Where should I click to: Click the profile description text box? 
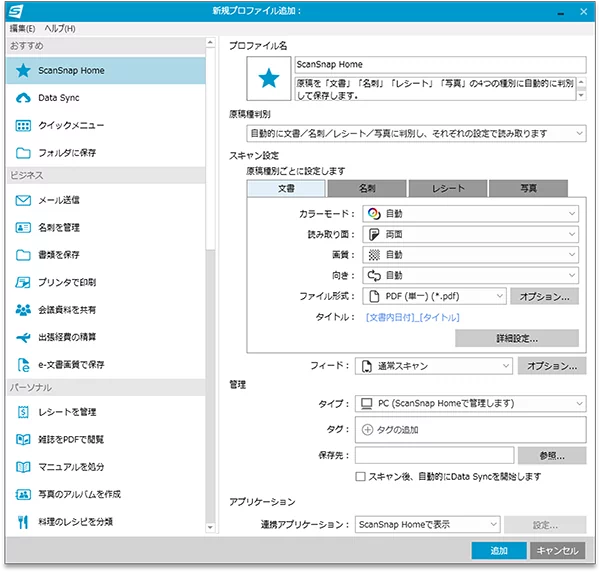pos(435,89)
